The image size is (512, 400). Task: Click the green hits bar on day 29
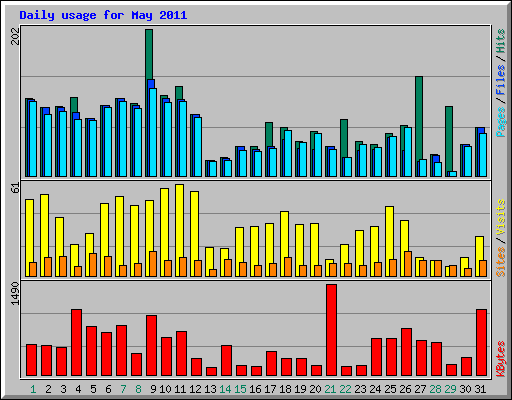point(449,139)
